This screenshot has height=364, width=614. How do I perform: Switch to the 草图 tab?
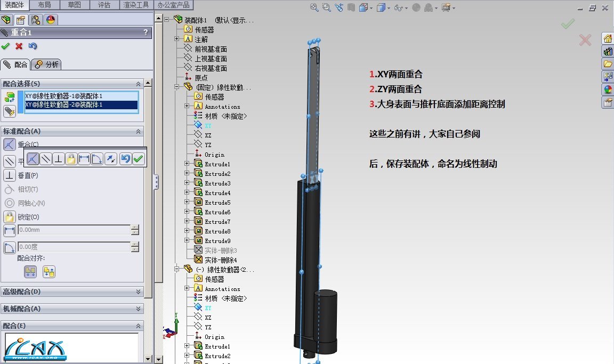[75, 5]
